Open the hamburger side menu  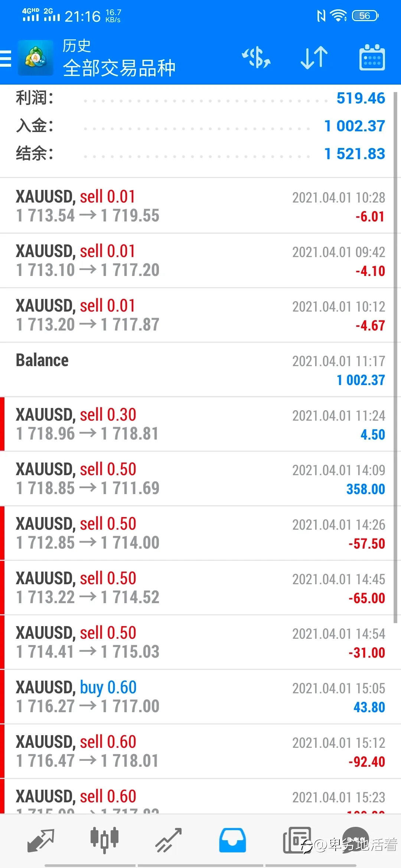[x=6, y=59]
